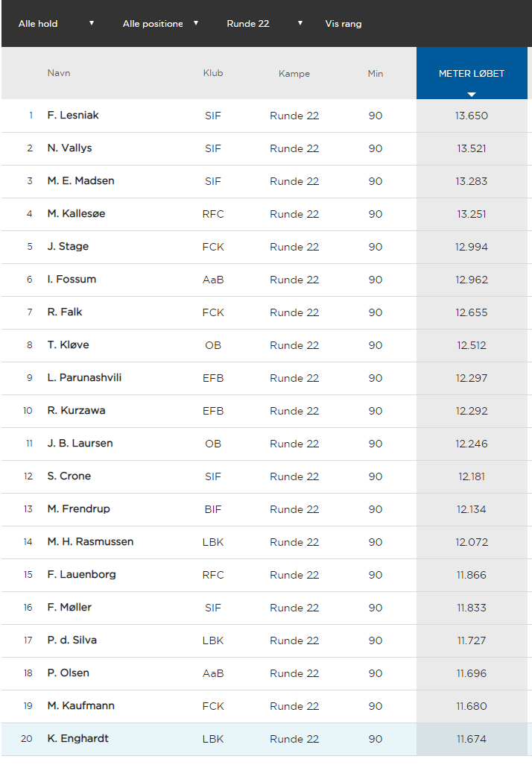
Task: Click sort arrow under METER LØBET
Action: pos(472,94)
